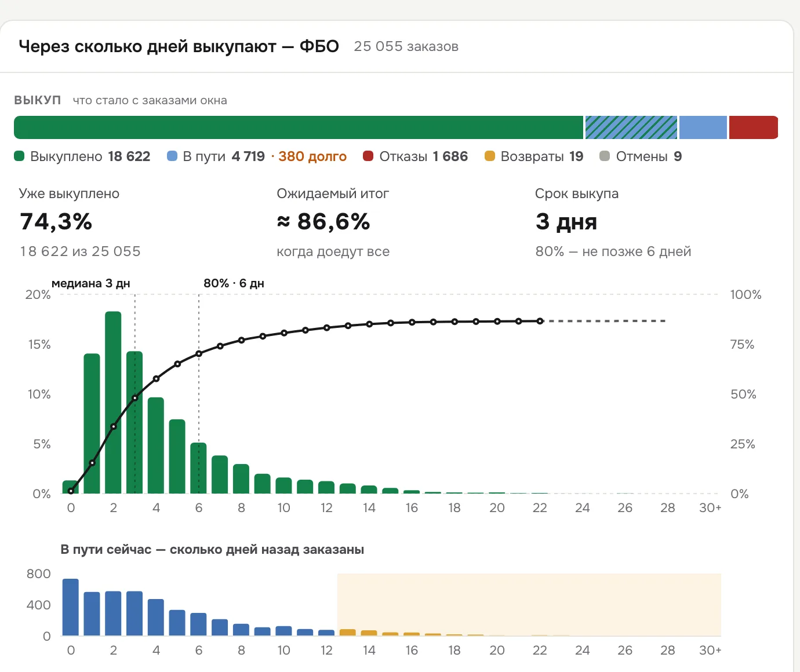This screenshot has height=672, width=800.
Task: Click the "когда доедут все" caption
Action: point(333,251)
